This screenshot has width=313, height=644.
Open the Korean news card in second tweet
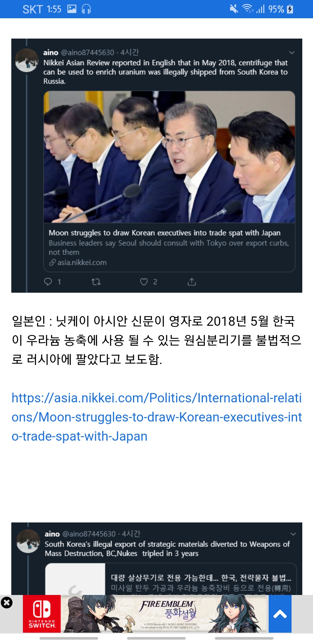click(171, 579)
